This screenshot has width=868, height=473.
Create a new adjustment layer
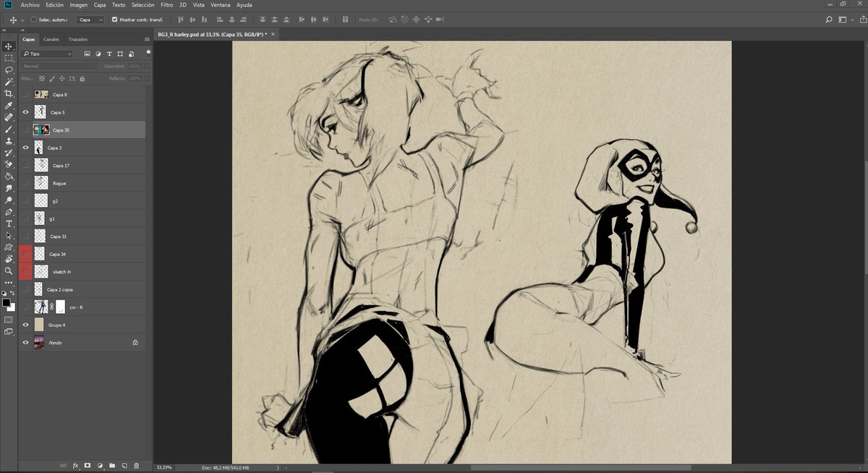100,465
